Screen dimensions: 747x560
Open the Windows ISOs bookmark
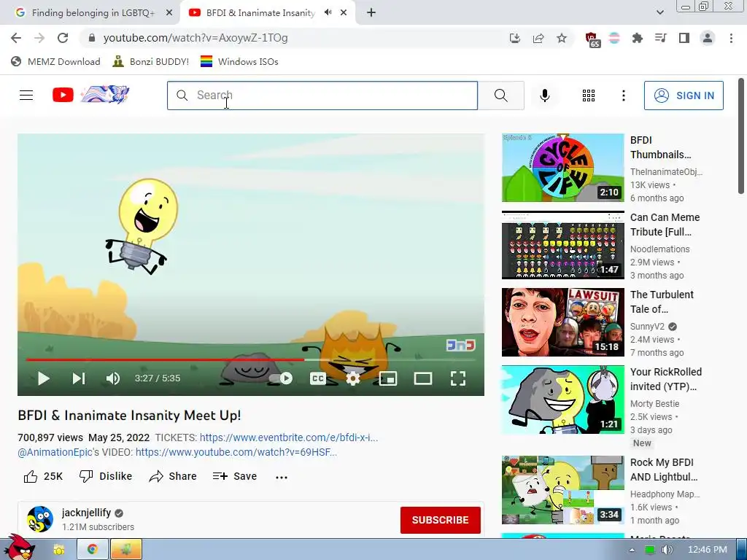pyautogui.click(x=239, y=61)
